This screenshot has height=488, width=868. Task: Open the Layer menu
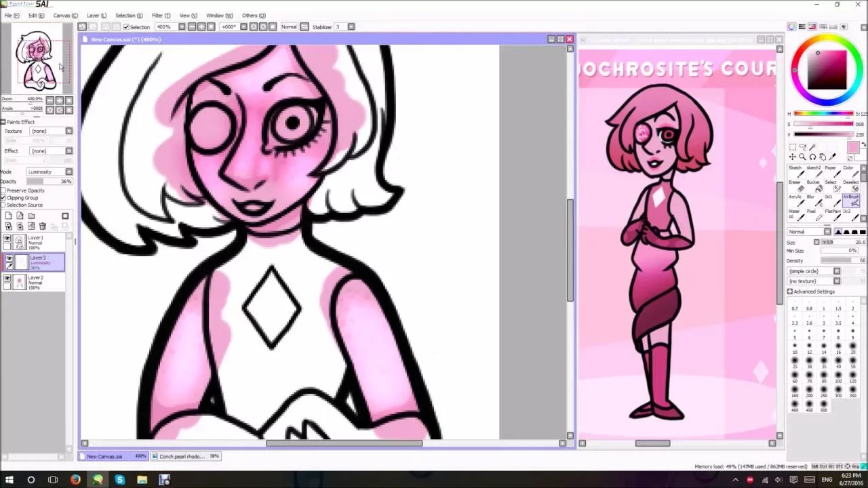point(96,16)
